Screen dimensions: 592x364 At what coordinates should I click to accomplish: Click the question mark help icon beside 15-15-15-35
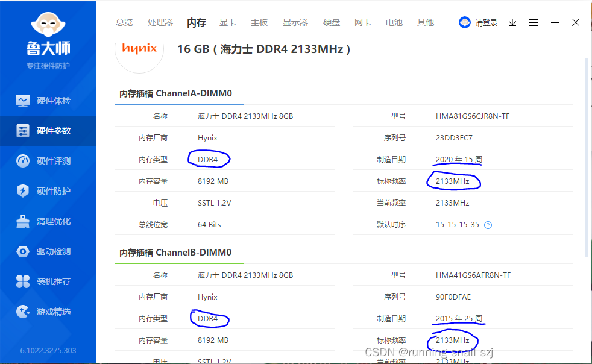pos(488,225)
